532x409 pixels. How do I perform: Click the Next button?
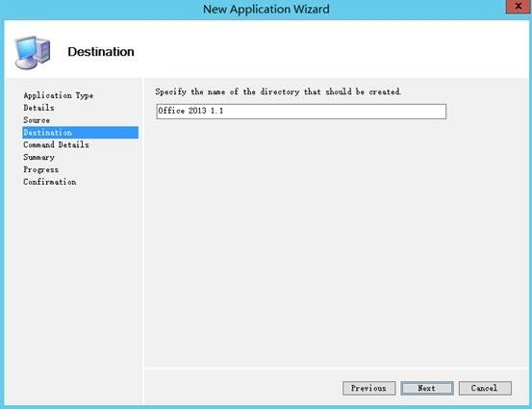tap(427, 388)
